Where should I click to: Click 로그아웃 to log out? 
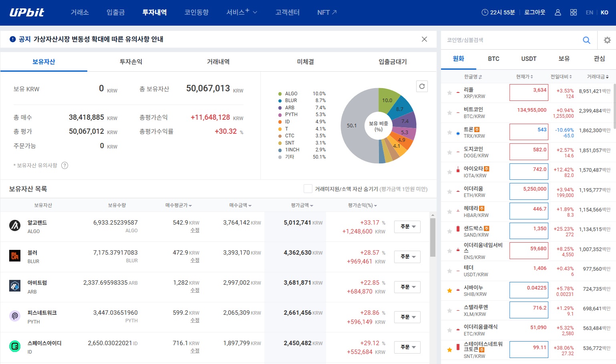click(535, 12)
